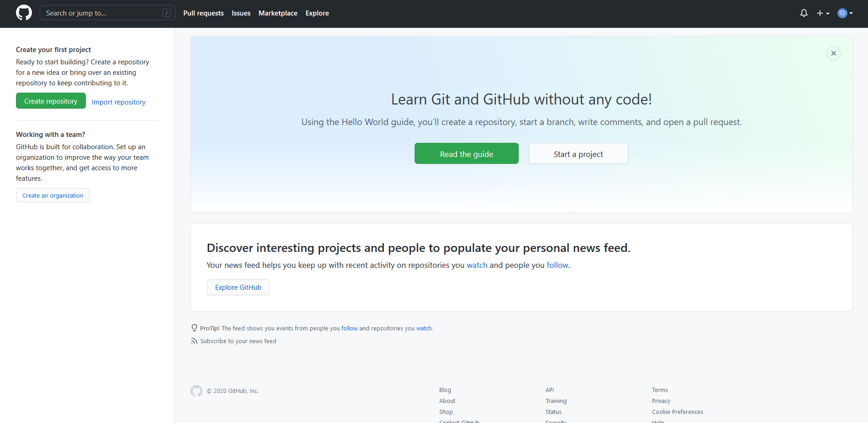The width and height of the screenshot is (868, 423).
Task: Select Explore in the top navigation
Action: coord(317,13)
